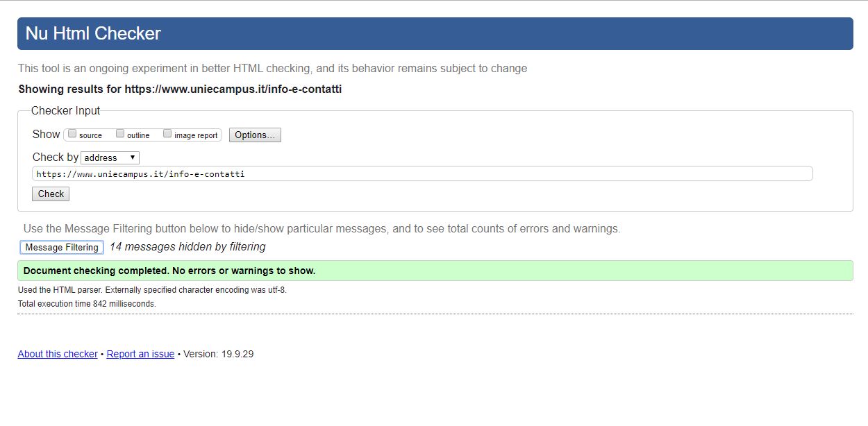This screenshot has height=426, width=868.
Task: Open the Options… button
Action: tap(255, 135)
